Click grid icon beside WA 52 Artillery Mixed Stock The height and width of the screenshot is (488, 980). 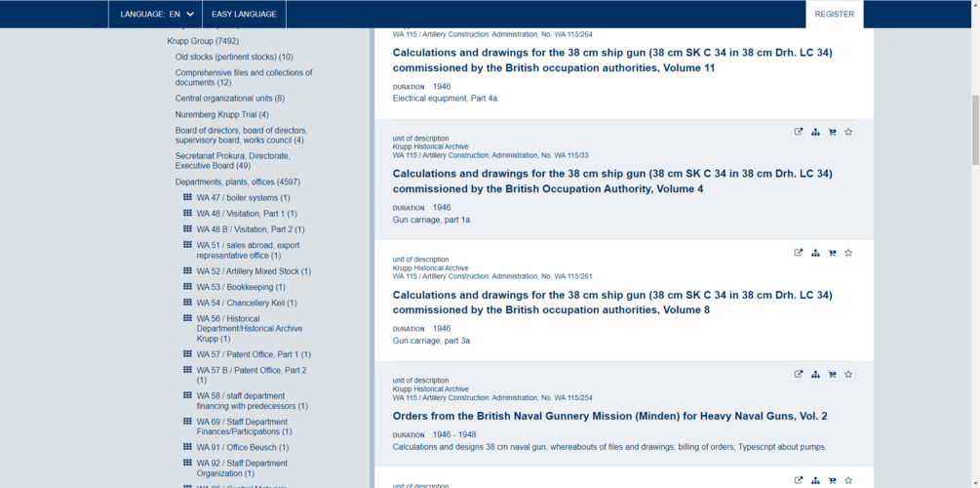[x=187, y=270]
